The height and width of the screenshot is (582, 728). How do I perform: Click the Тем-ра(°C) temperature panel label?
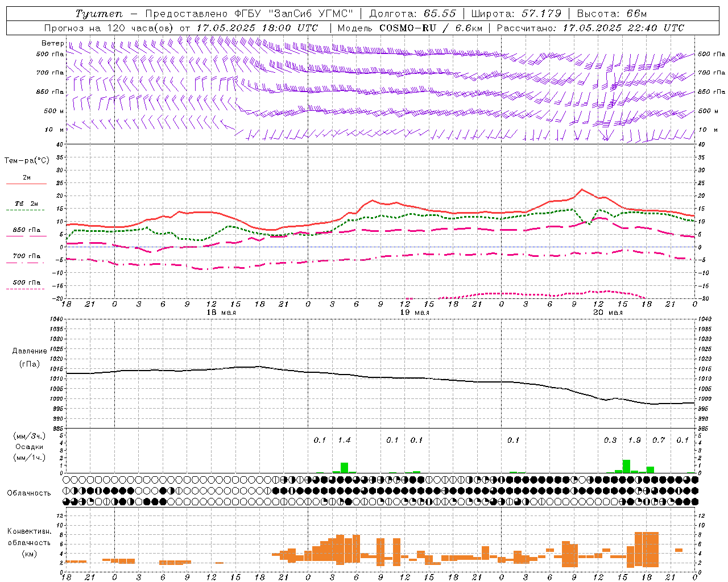(x=27, y=161)
